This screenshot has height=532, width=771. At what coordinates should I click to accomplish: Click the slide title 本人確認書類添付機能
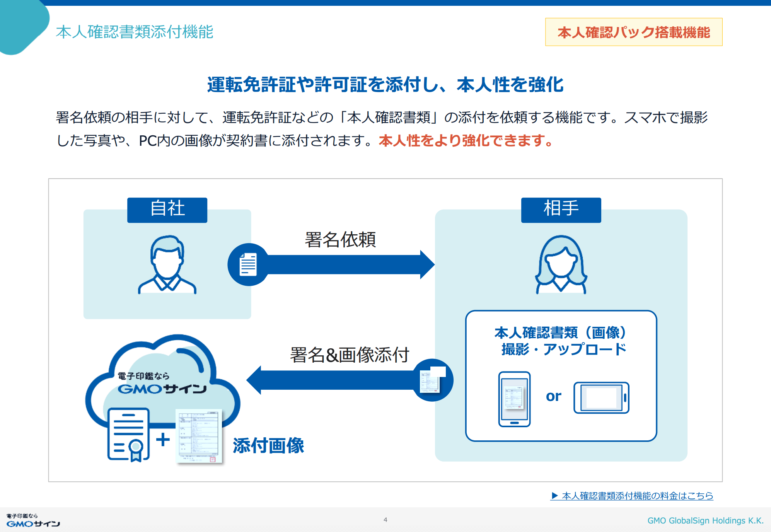(134, 32)
